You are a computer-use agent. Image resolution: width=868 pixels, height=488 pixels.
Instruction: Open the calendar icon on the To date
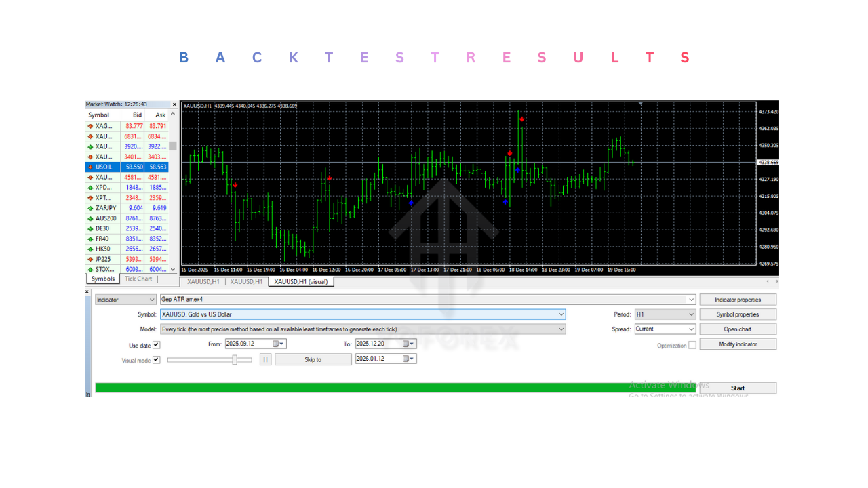coord(407,344)
